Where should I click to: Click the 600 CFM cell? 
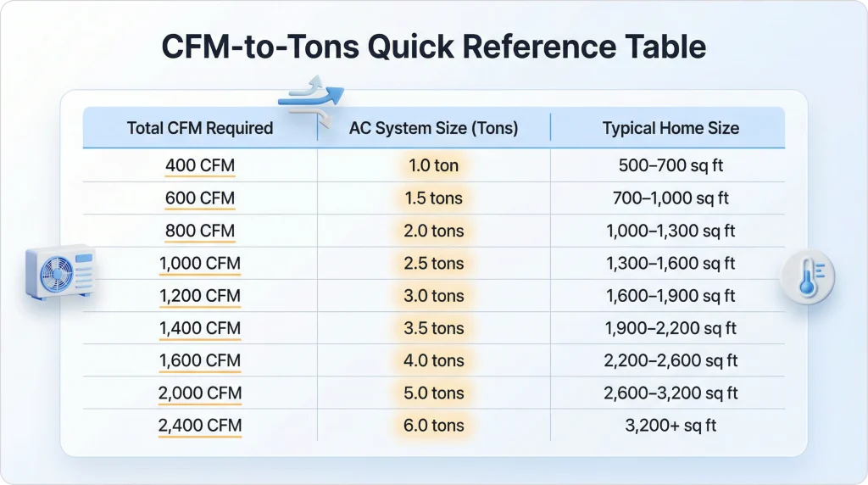point(200,198)
